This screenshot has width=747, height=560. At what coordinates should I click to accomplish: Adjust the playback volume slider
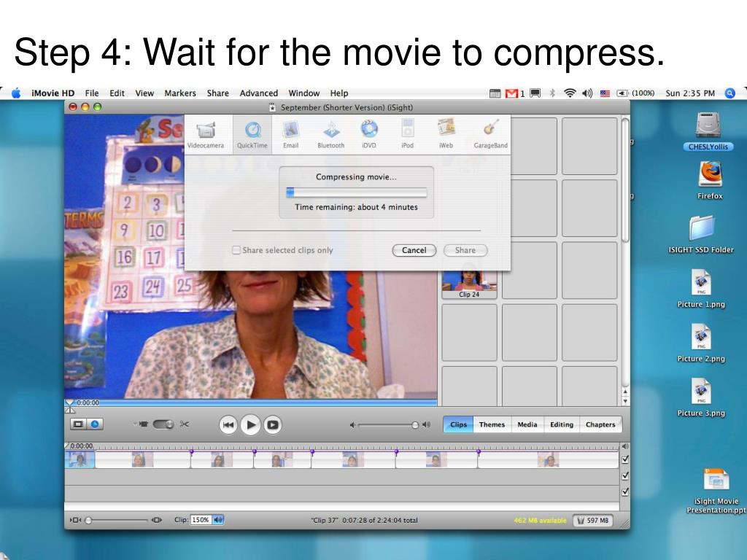coord(387,425)
